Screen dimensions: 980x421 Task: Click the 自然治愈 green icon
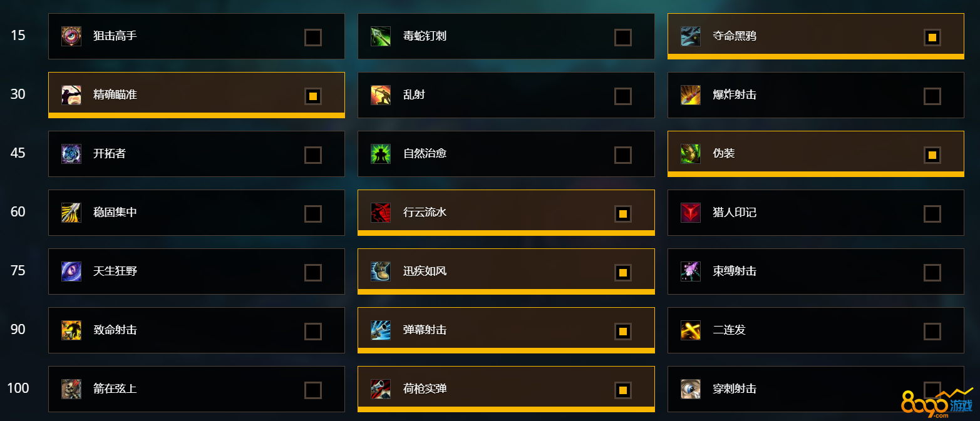coord(381,154)
